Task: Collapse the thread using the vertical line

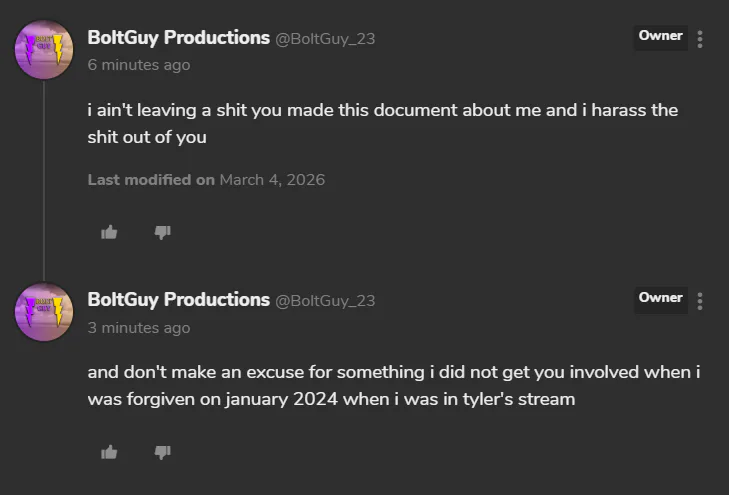Action: 44,180
